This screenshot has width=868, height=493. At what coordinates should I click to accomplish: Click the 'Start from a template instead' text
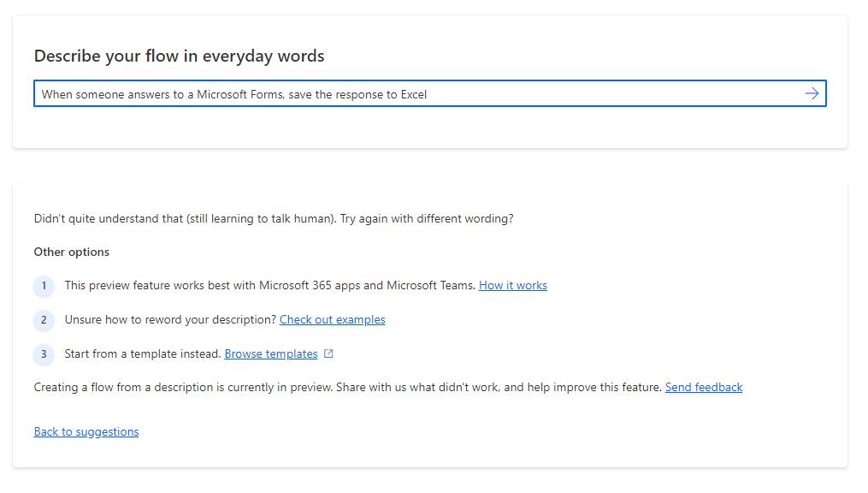(x=142, y=353)
